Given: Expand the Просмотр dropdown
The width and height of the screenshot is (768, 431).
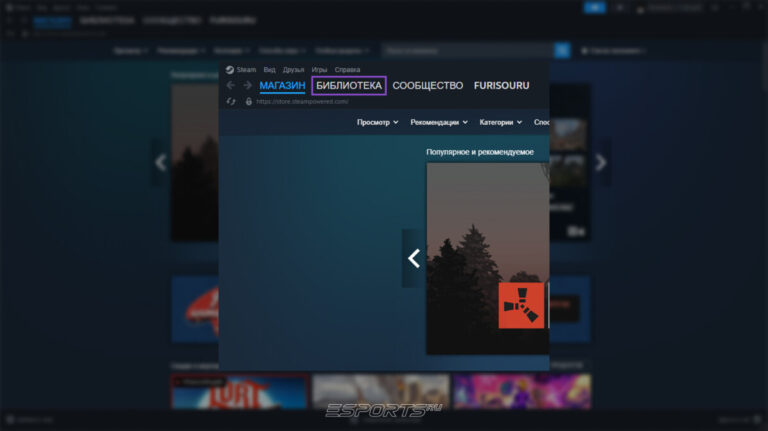Looking at the screenshot, I should 377,122.
